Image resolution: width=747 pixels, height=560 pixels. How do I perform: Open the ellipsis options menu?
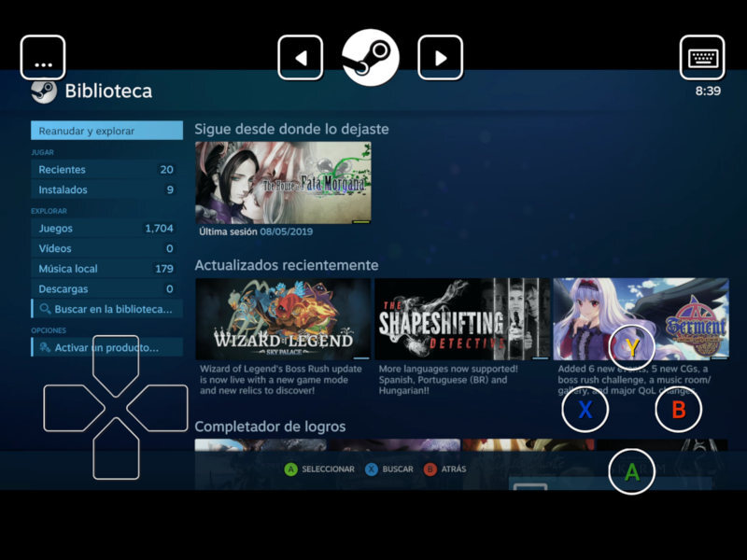click(x=42, y=56)
